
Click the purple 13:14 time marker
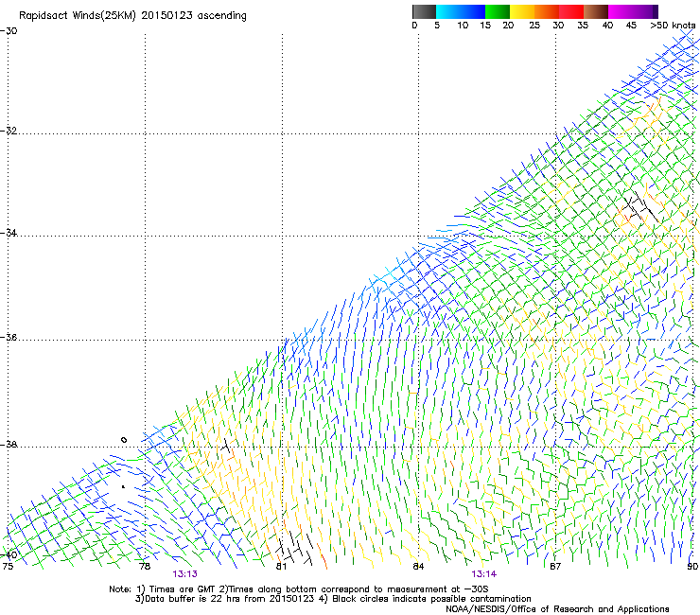click(x=484, y=574)
